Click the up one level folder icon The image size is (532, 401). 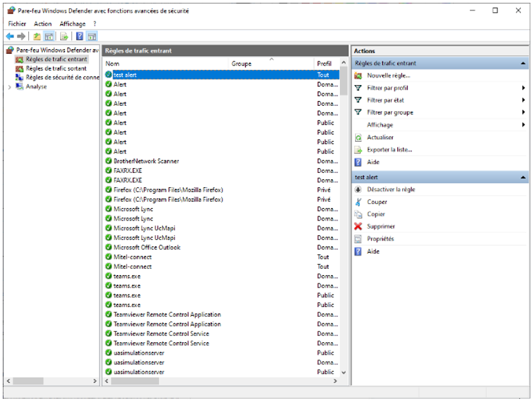click(37, 37)
